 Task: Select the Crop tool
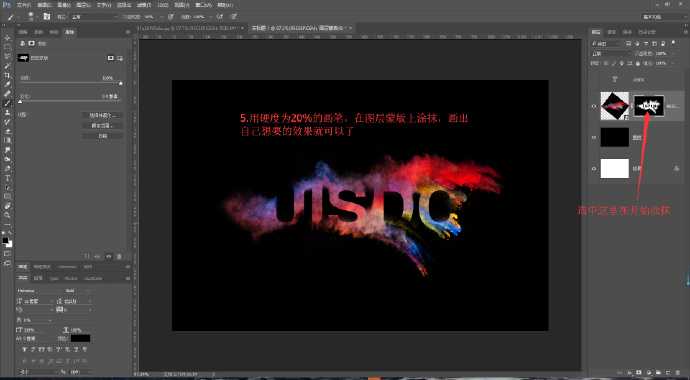(7, 75)
